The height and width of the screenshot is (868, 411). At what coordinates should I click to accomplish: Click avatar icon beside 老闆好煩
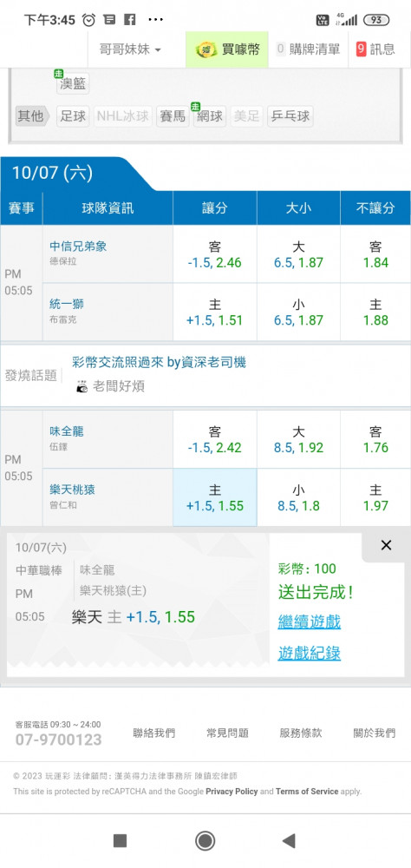click(82, 386)
